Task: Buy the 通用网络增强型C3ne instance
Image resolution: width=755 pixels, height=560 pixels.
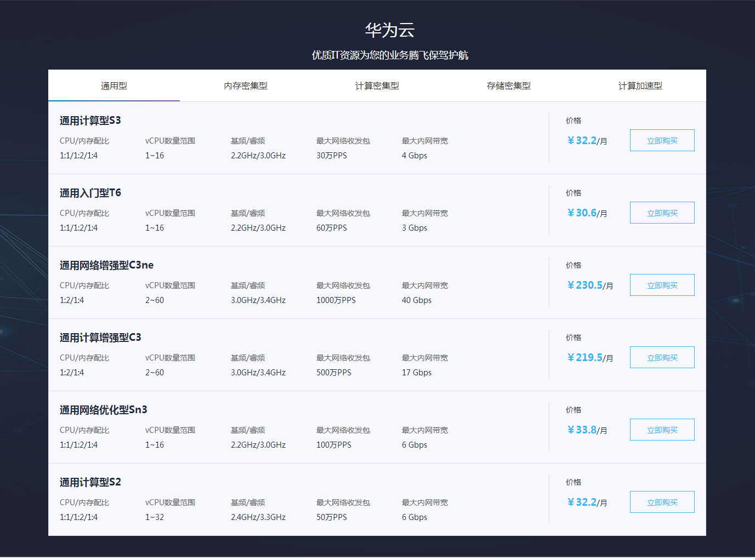Action: [662, 285]
